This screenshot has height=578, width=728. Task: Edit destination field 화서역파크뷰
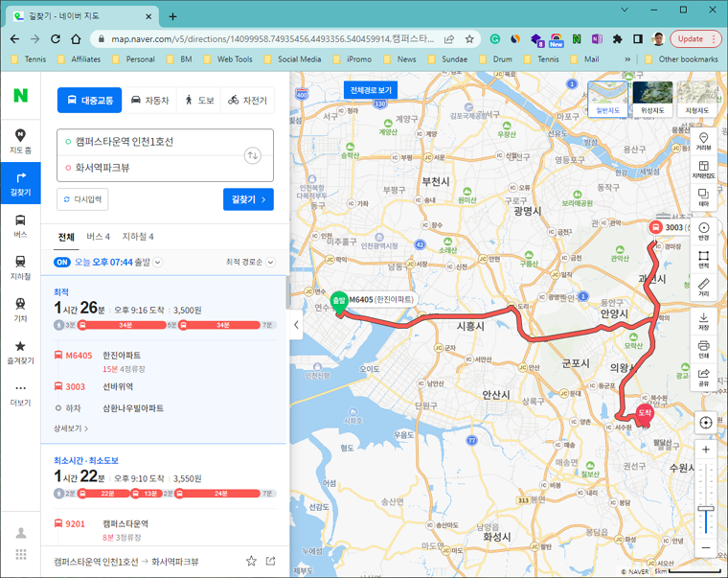(153, 168)
